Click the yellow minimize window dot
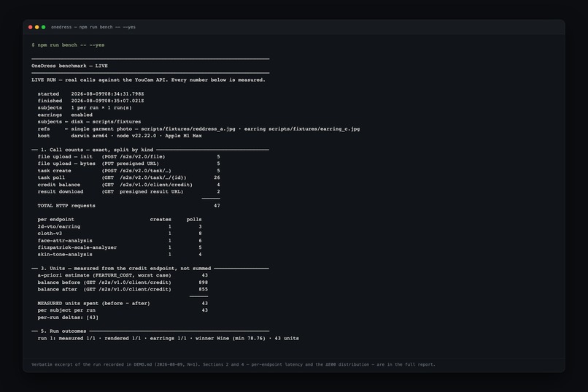The height and width of the screenshot is (392, 588). pos(36,27)
